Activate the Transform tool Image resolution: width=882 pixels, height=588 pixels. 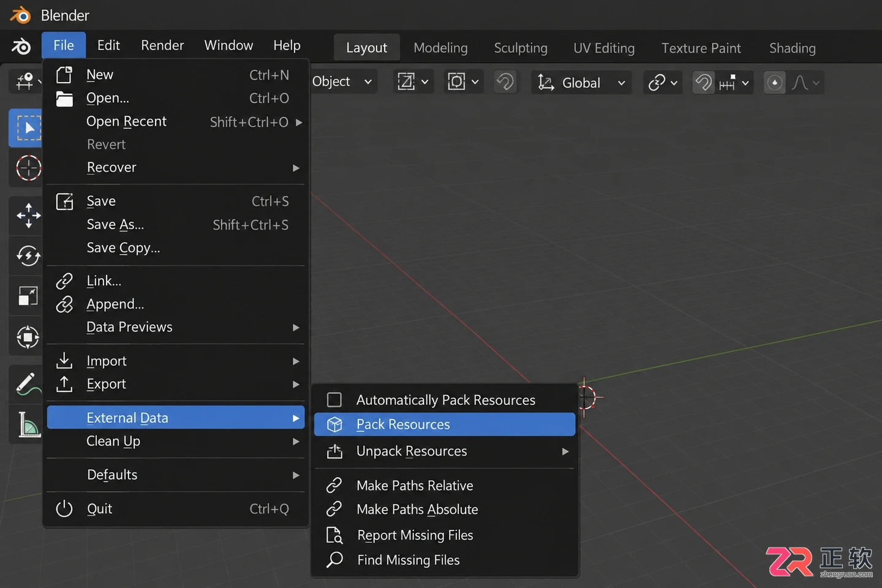(28, 337)
